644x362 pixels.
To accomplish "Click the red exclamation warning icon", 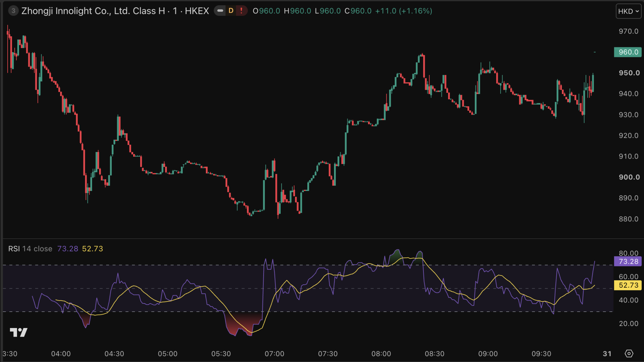I will [241, 11].
